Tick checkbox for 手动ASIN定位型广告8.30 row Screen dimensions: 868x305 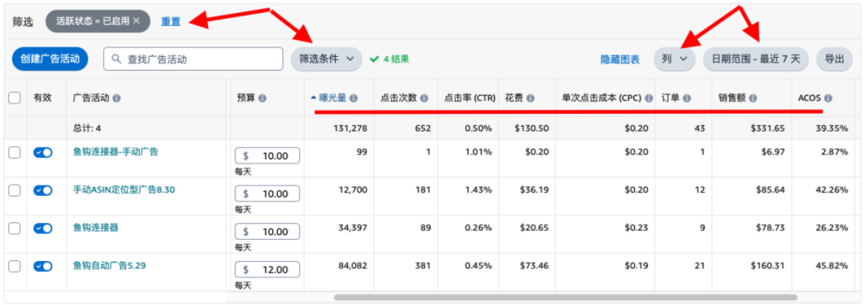coord(14,191)
